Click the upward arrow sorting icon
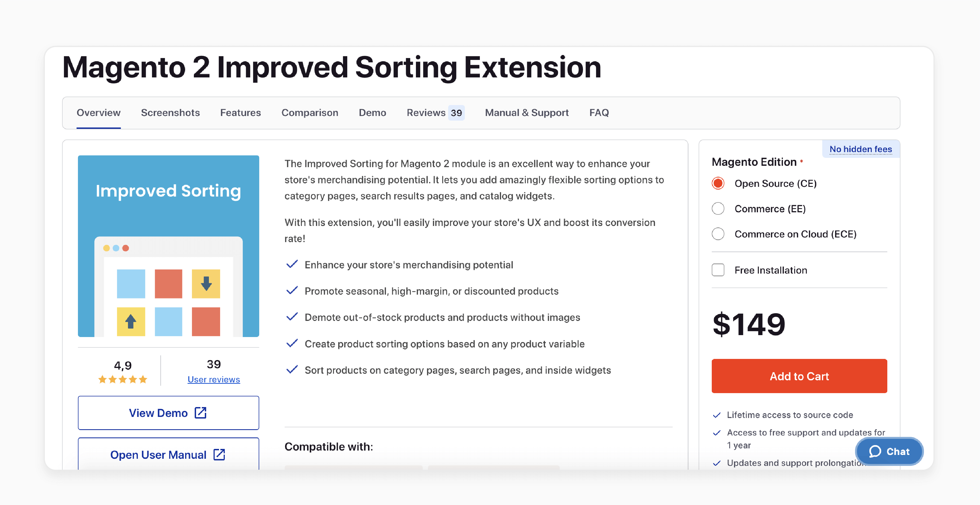The height and width of the screenshot is (505, 980). pos(131,321)
